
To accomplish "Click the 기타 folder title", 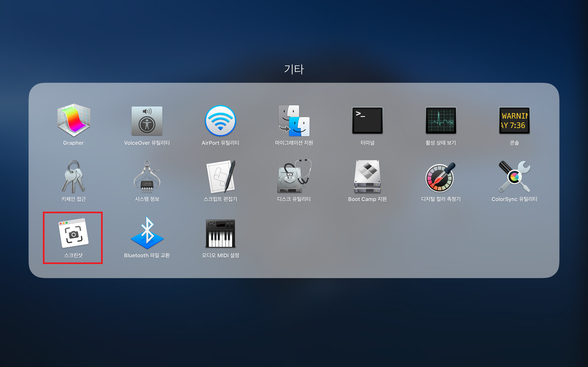I will tap(294, 69).
